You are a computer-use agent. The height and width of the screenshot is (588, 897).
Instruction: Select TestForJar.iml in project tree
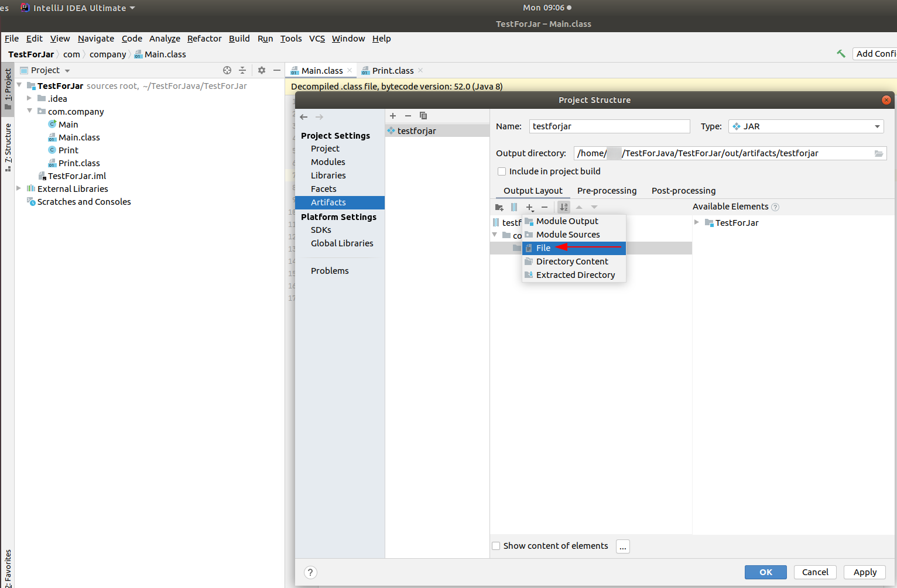pos(77,176)
